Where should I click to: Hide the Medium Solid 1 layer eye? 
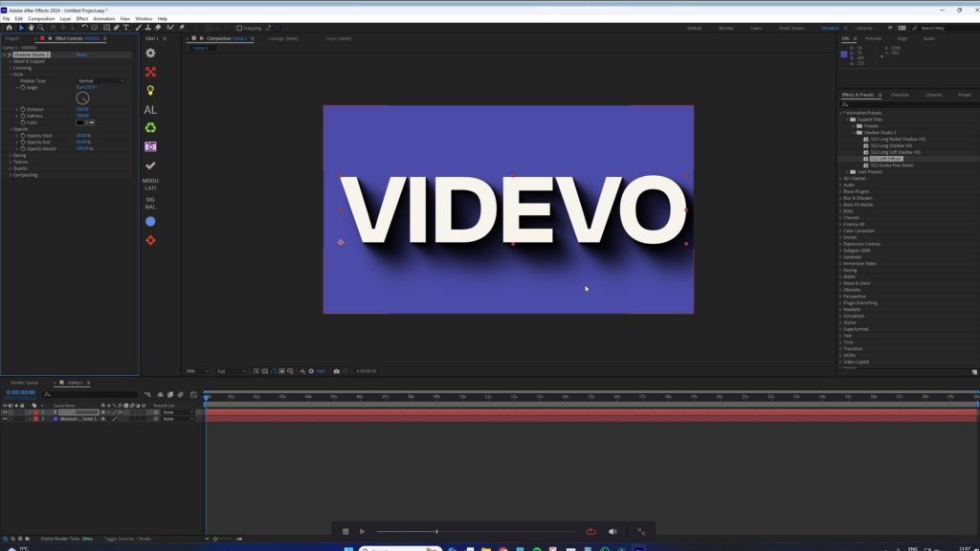coord(5,419)
